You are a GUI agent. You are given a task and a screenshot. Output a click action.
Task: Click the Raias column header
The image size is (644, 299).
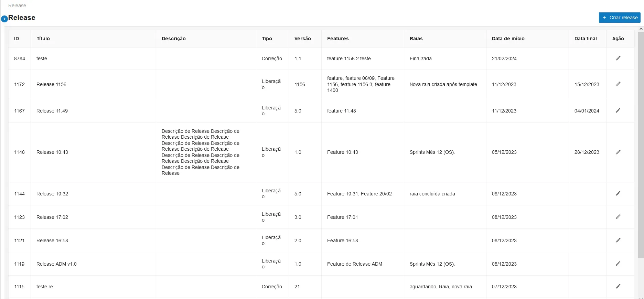pos(416,39)
